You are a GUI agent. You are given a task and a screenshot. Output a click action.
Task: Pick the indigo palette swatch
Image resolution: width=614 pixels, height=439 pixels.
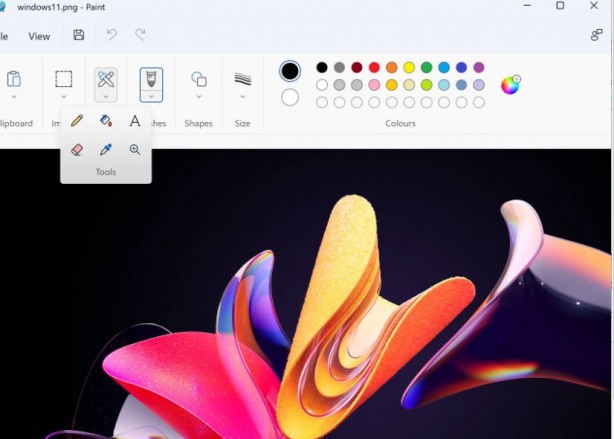461,67
